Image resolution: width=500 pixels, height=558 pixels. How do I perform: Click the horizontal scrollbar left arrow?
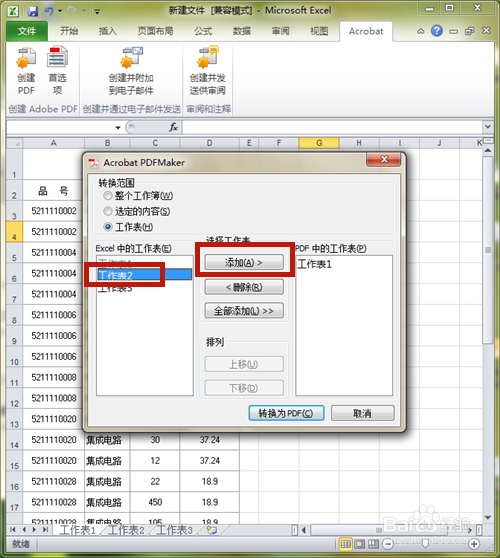304,530
